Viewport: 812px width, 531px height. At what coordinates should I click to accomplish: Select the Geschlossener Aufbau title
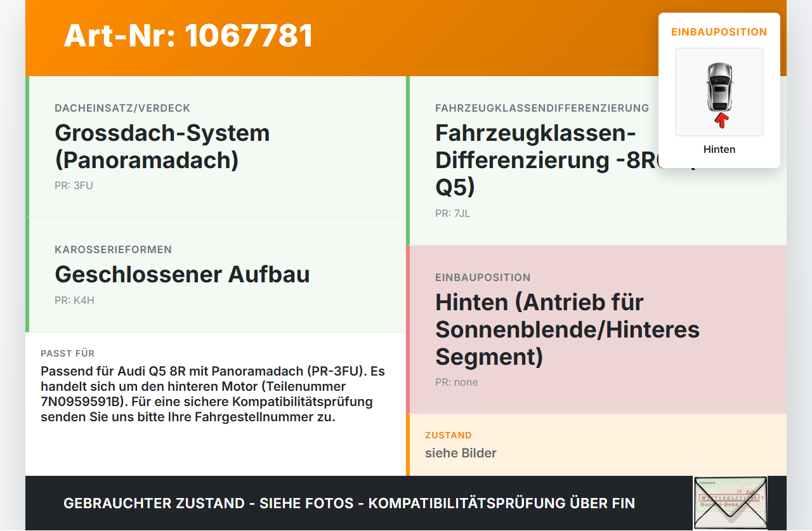(x=182, y=274)
